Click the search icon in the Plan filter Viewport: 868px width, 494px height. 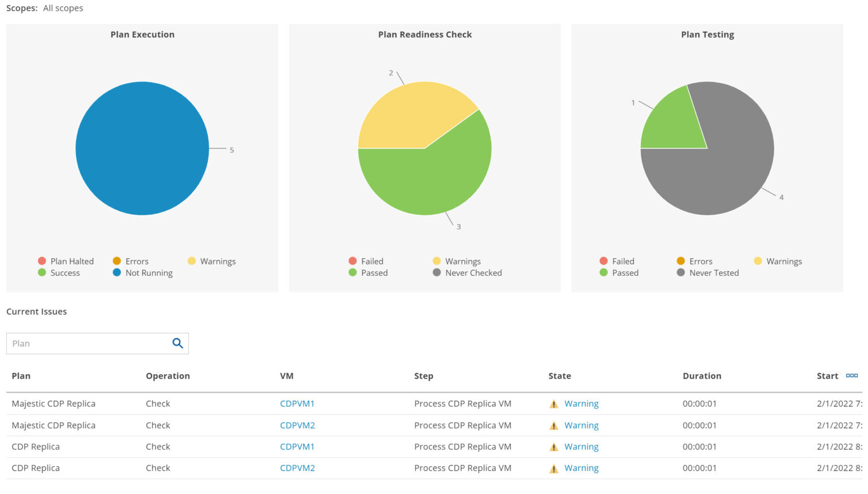pyautogui.click(x=177, y=343)
